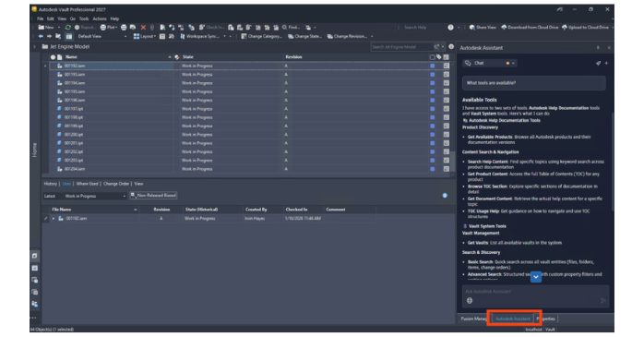
Task: Toggle blue checkbox on row 001195.iam
Action: point(432,91)
